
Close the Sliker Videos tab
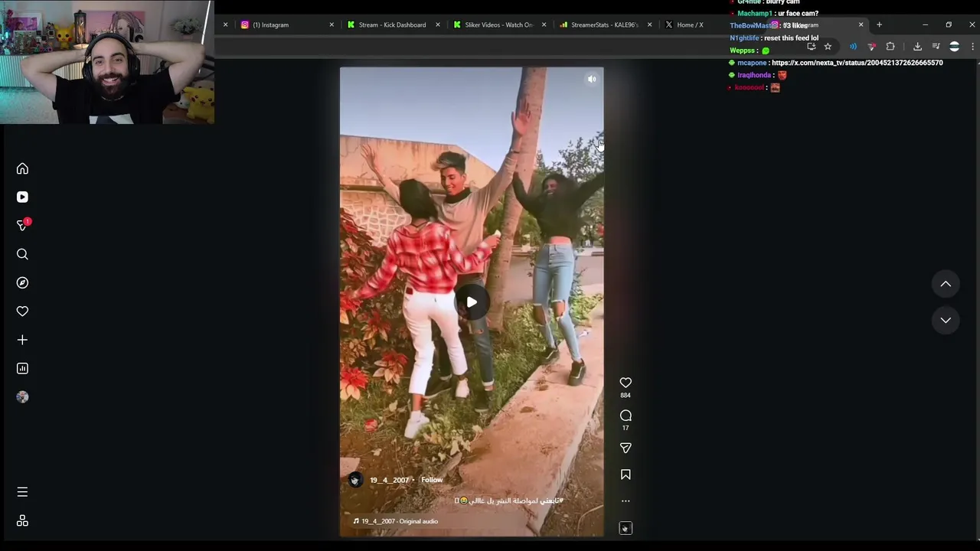pyautogui.click(x=544, y=24)
